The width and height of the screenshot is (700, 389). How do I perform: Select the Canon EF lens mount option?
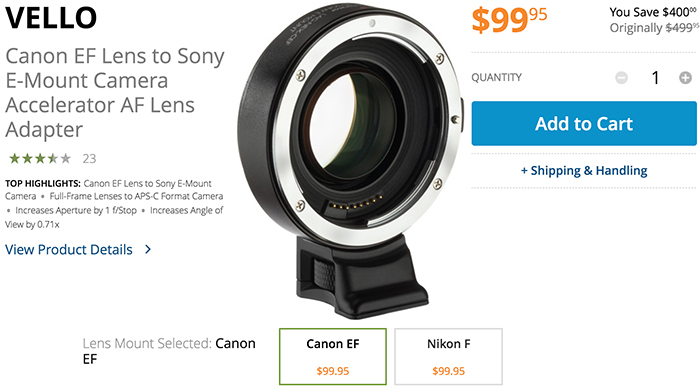333,356
